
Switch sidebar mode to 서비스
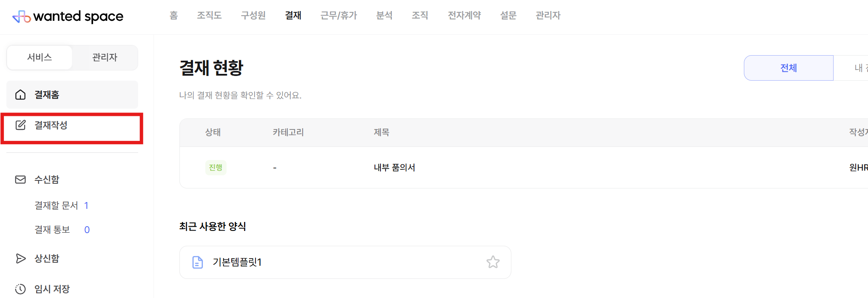point(40,57)
